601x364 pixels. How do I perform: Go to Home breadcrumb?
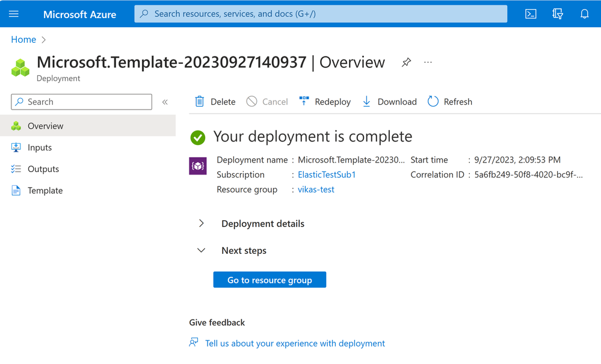click(x=23, y=40)
